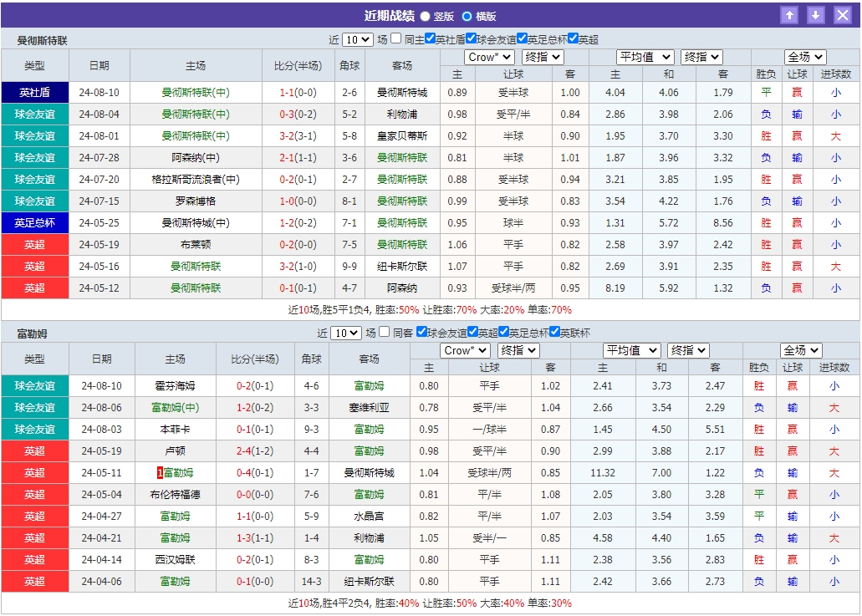Uncheck the 球会友谊 checkbox in the 富勒姆 section

pos(421,331)
